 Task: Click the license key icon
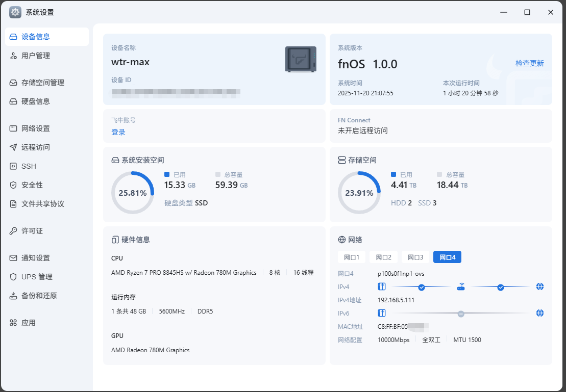click(x=13, y=231)
